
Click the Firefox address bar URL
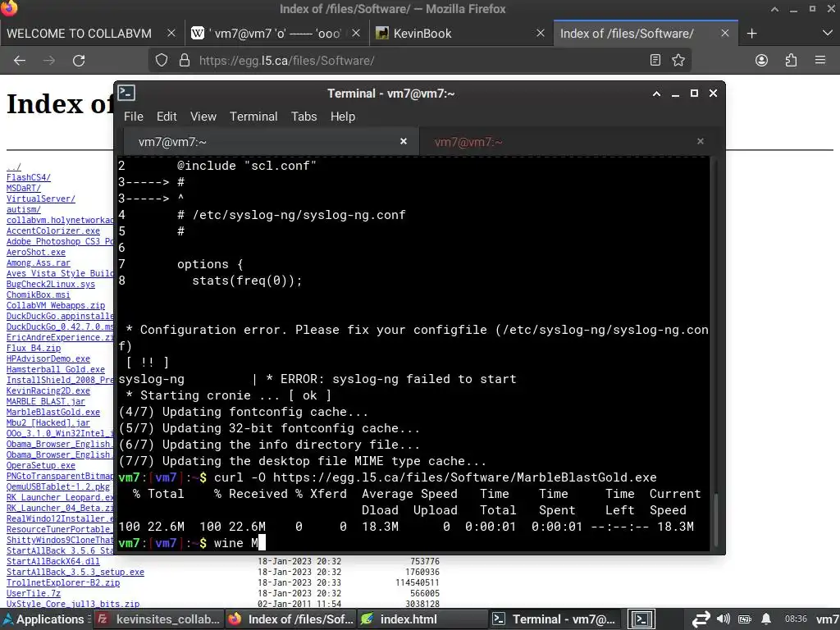pyautogui.click(x=286, y=61)
